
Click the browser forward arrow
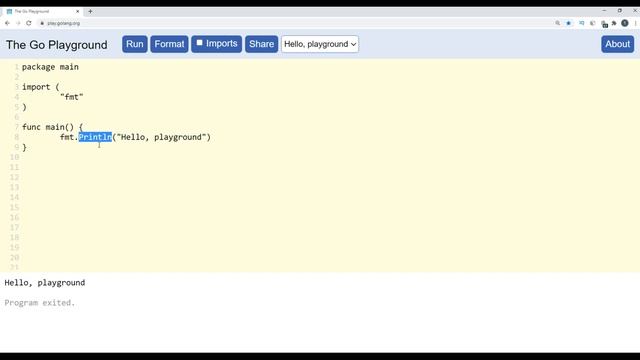pyautogui.click(x=18, y=23)
